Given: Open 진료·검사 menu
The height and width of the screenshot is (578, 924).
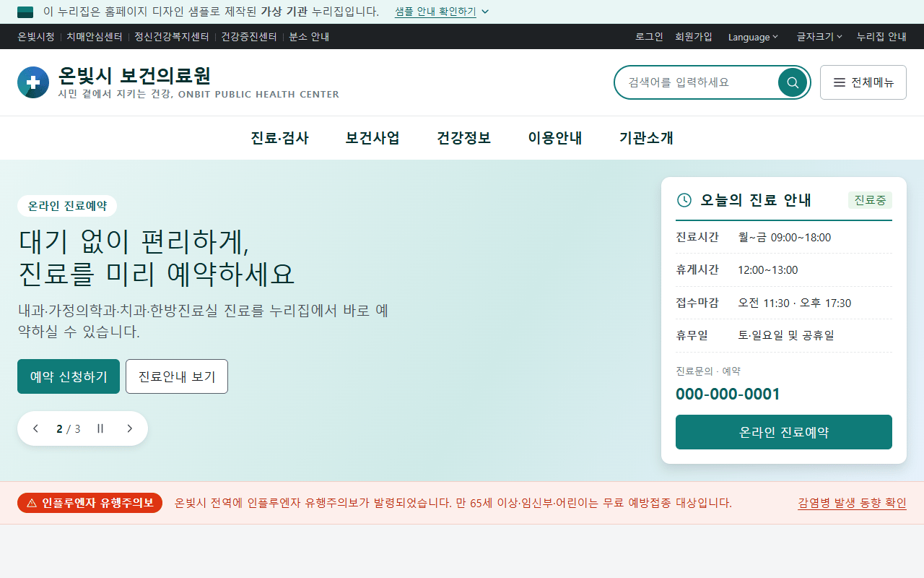Looking at the screenshot, I should 279,138.
